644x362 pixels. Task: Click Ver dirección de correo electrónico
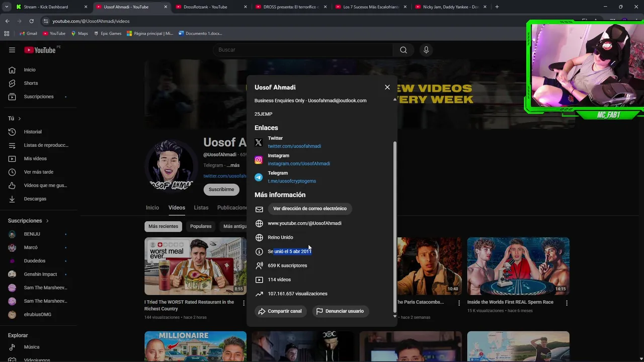[310, 209]
